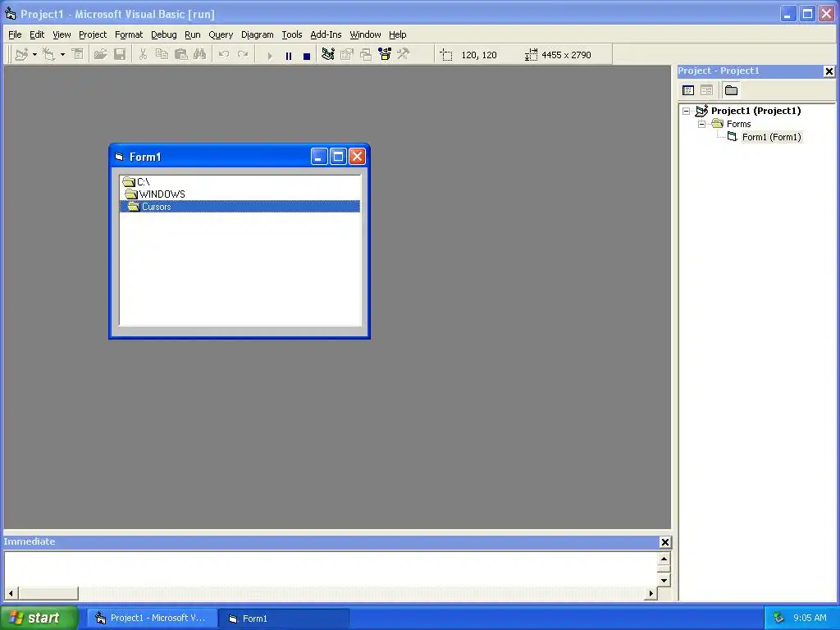Open the Object Browser toolbar icon
Image resolution: width=840 pixels, height=630 pixels.
click(385, 54)
